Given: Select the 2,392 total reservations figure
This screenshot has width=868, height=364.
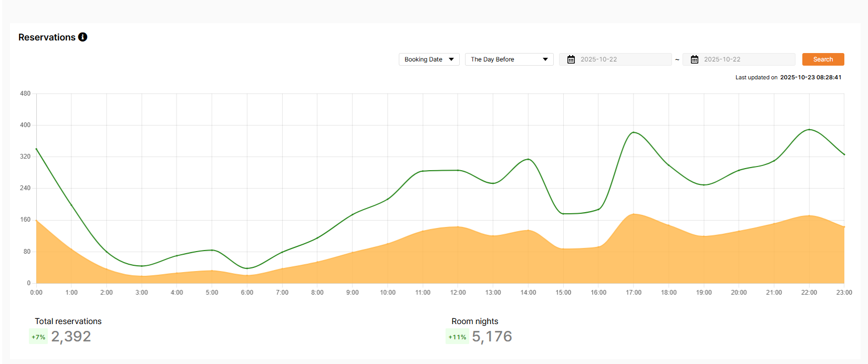Looking at the screenshot, I should (71, 336).
